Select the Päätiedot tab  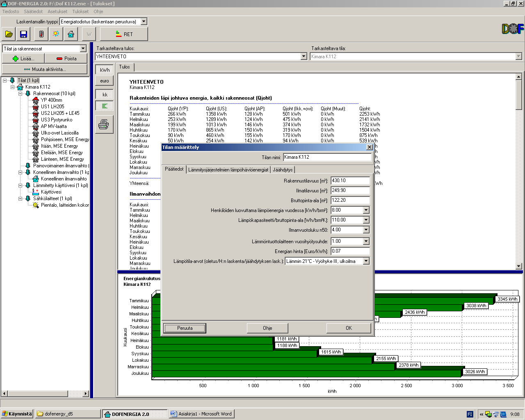click(174, 169)
